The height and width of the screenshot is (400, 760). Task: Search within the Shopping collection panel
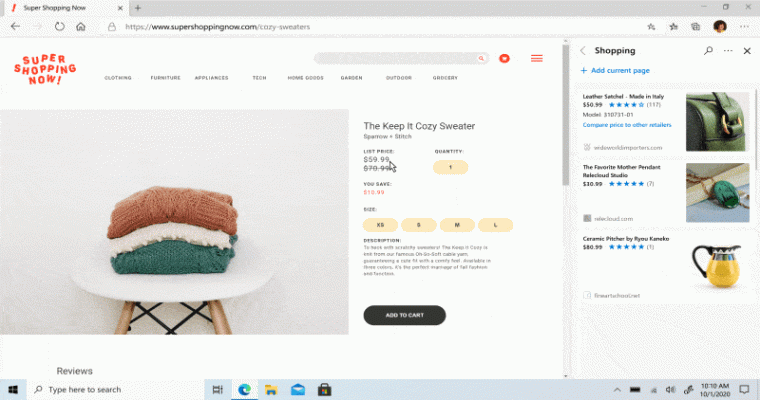tap(708, 50)
